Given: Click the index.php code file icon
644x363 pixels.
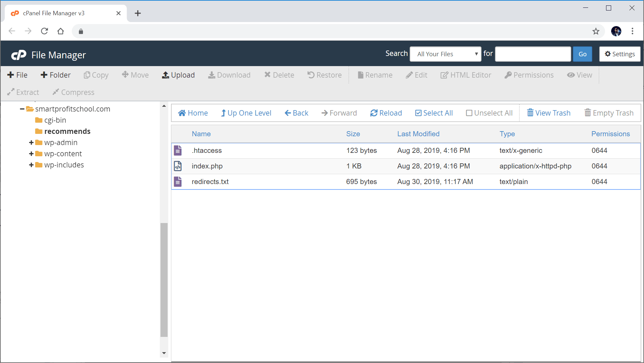Looking at the screenshot, I should click(178, 166).
